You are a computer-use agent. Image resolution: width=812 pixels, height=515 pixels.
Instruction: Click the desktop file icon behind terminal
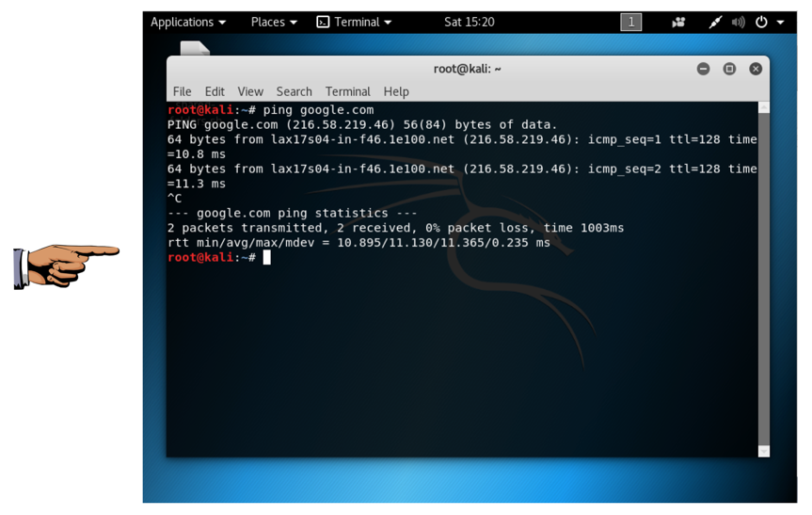(x=195, y=48)
